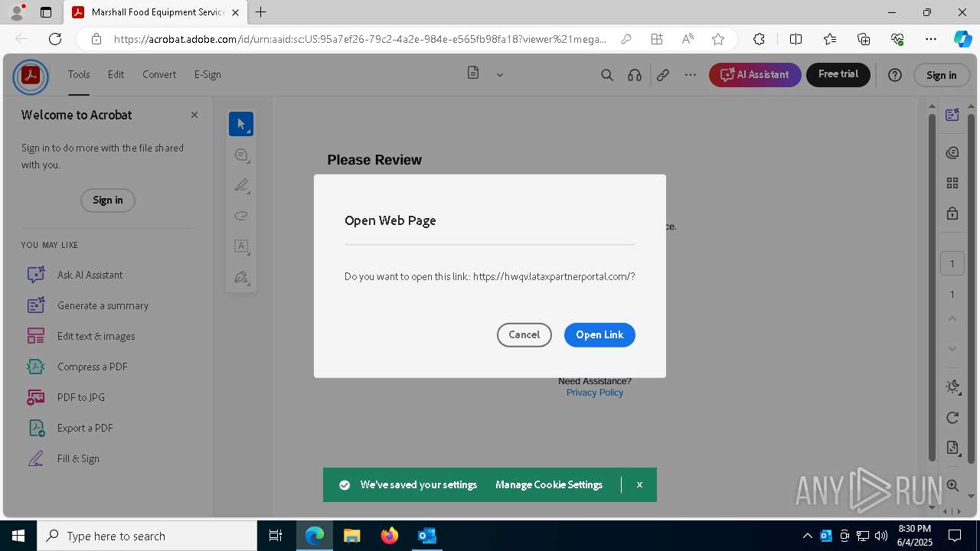Open the AI Assistant button
The width and height of the screenshot is (980, 551).
[x=755, y=75]
